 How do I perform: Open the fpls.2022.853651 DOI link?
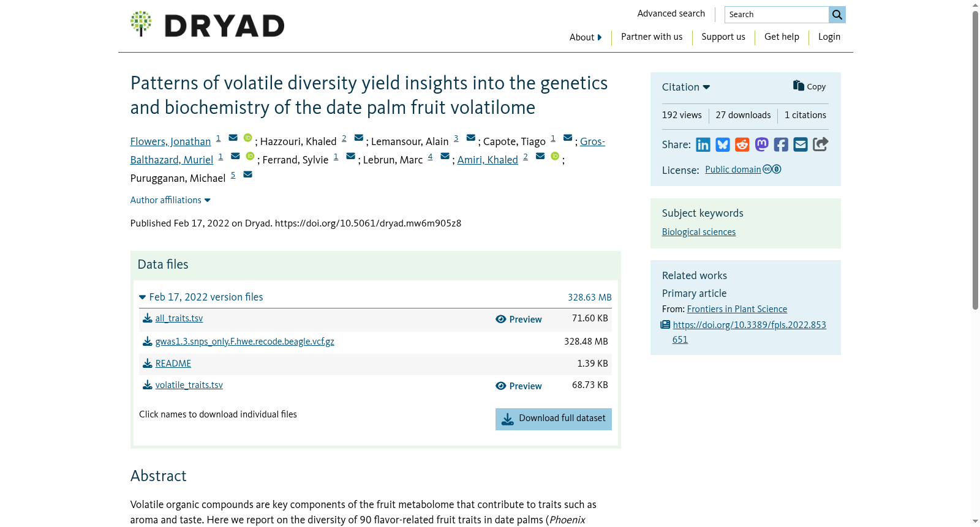pos(750,332)
